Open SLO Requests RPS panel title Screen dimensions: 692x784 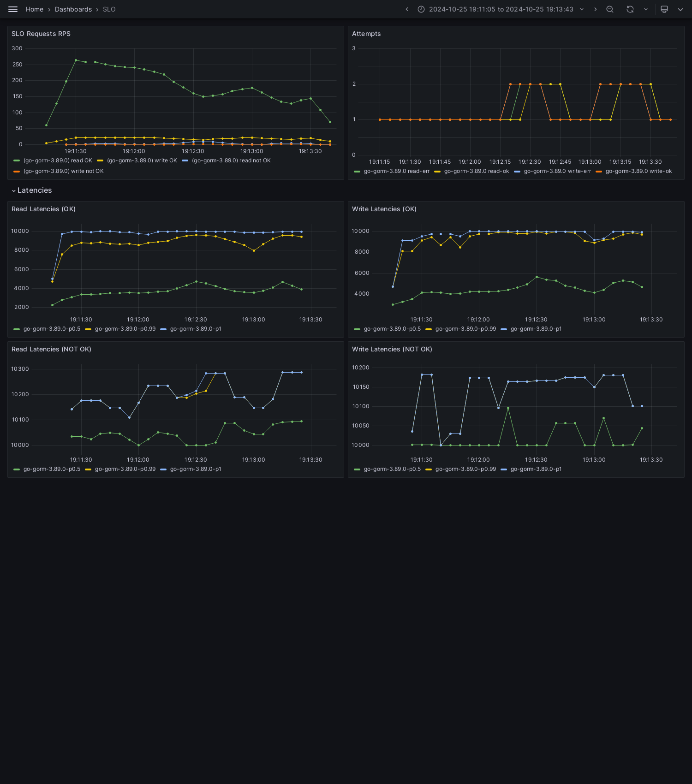(41, 34)
